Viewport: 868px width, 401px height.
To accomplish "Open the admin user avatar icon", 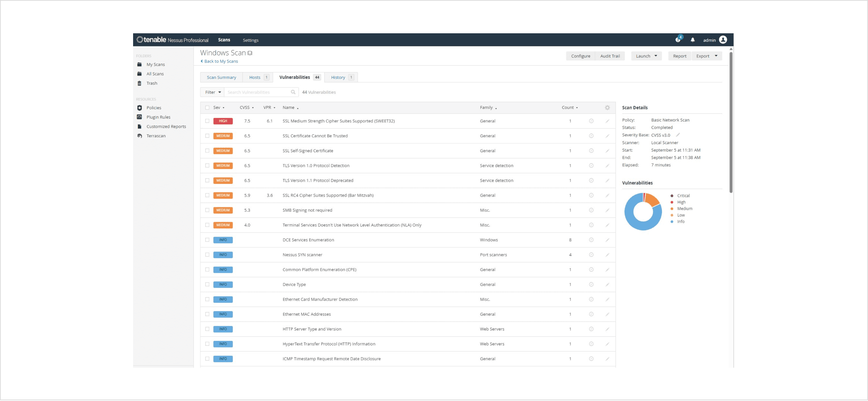I will point(723,40).
